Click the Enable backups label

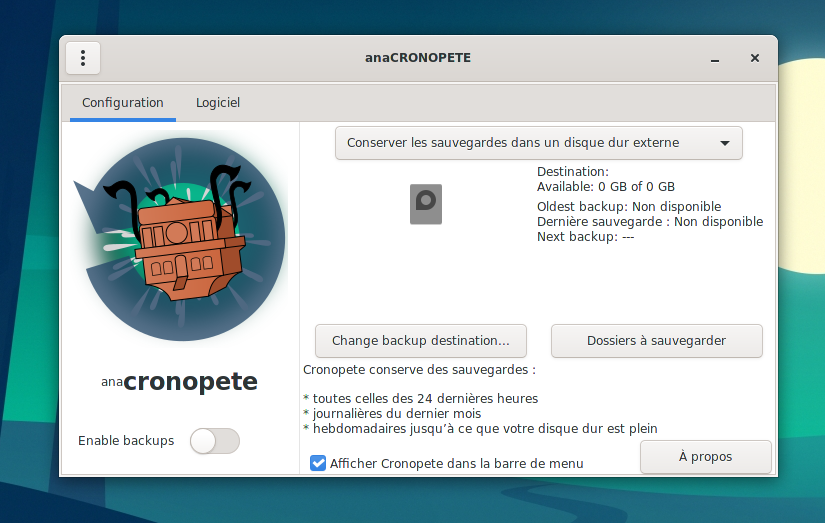(x=126, y=441)
